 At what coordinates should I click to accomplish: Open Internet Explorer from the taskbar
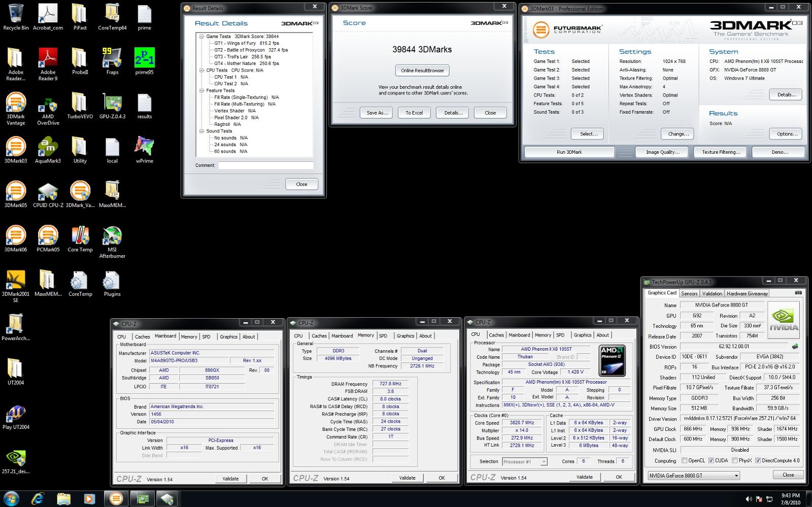(38, 498)
